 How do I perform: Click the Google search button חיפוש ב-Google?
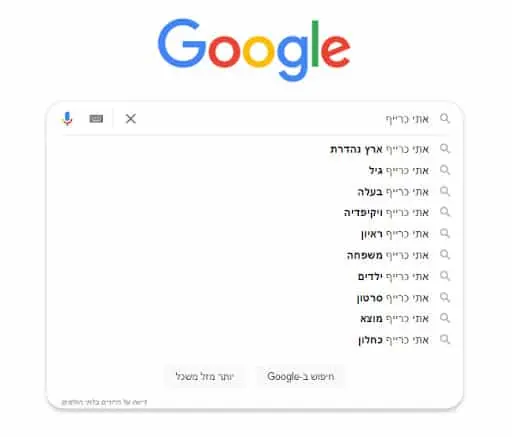coord(301,377)
